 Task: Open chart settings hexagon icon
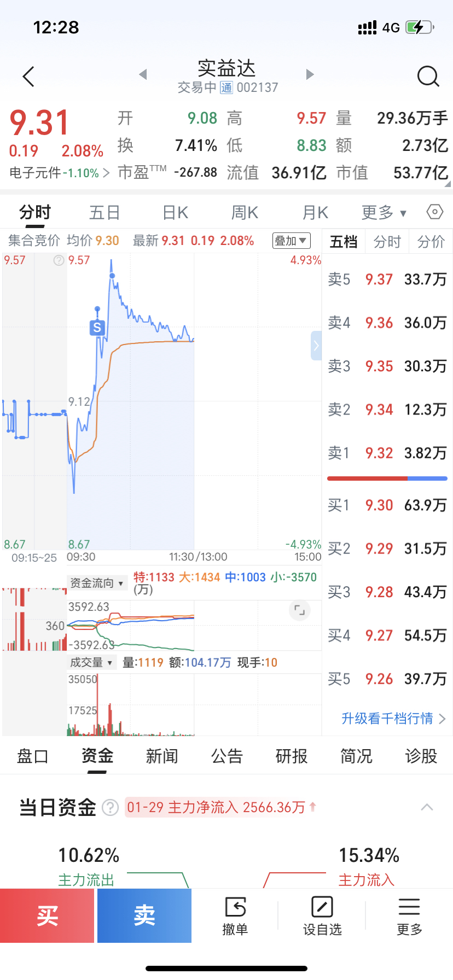pos(434,212)
